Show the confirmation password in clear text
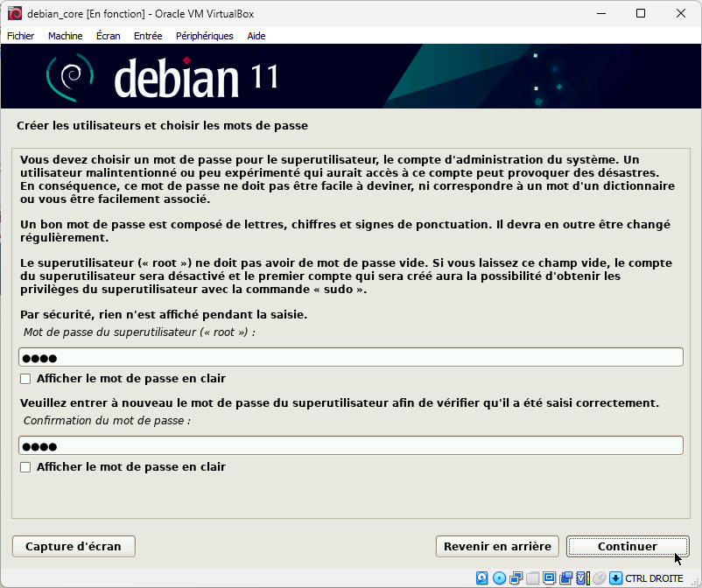The image size is (702, 588). coord(25,467)
